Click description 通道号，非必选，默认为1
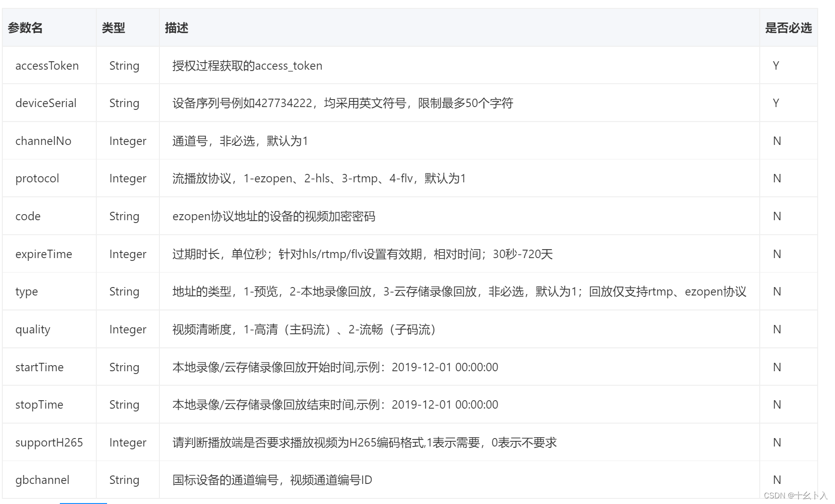 (x=240, y=141)
